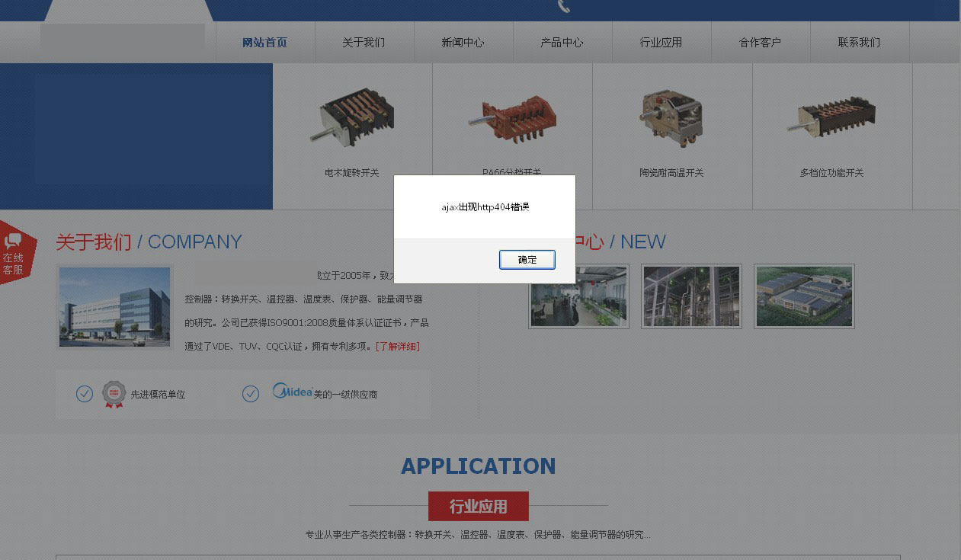Open the company building photo

[114, 307]
